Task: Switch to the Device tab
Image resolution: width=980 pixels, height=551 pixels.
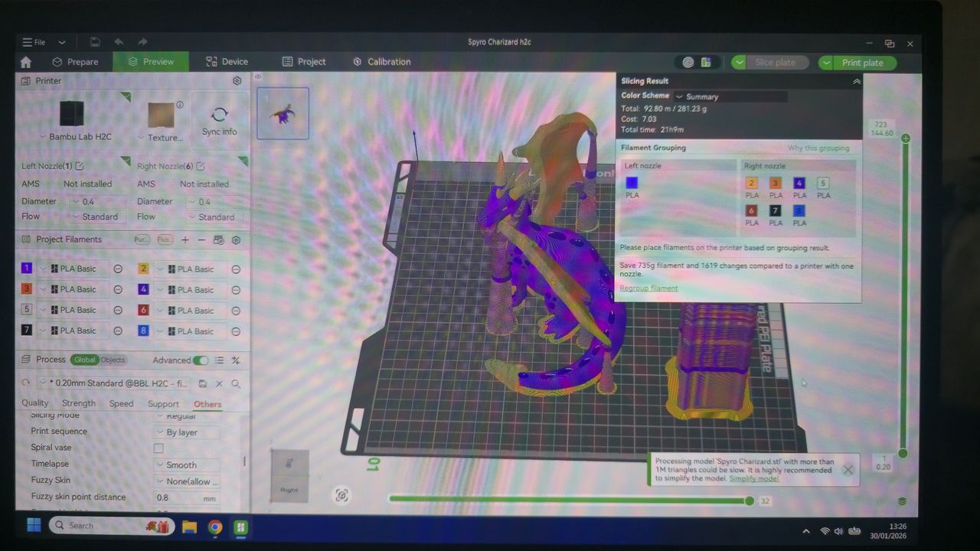Action: (x=227, y=62)
